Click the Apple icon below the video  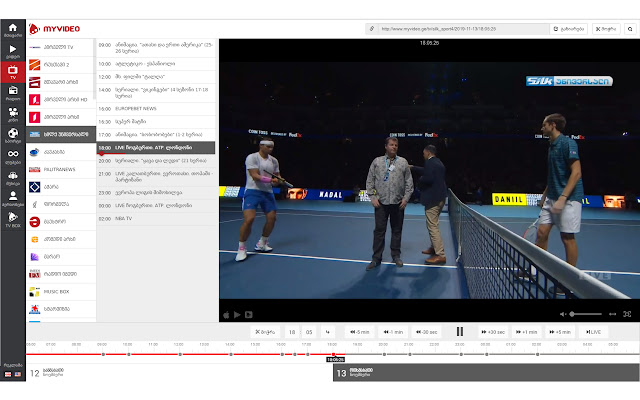pos(226,315)
